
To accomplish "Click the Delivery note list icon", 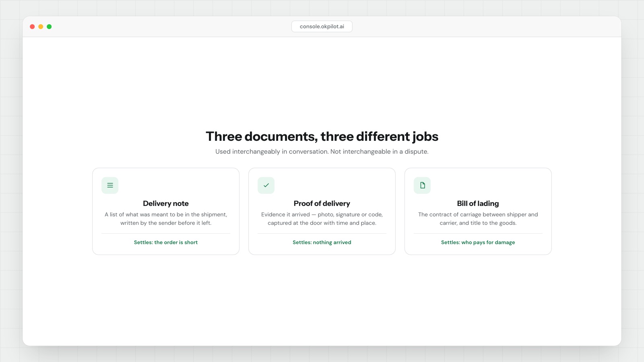I will [110, 185].
